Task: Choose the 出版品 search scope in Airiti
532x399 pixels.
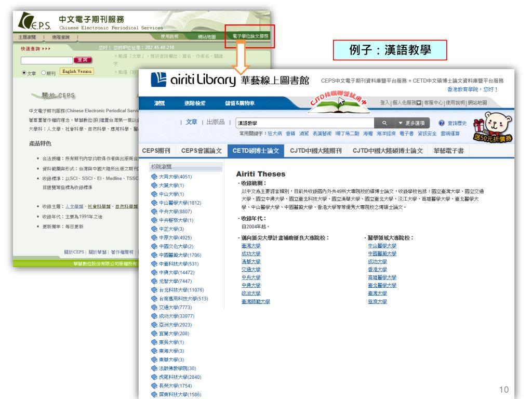Action: [x=216, y=122]
